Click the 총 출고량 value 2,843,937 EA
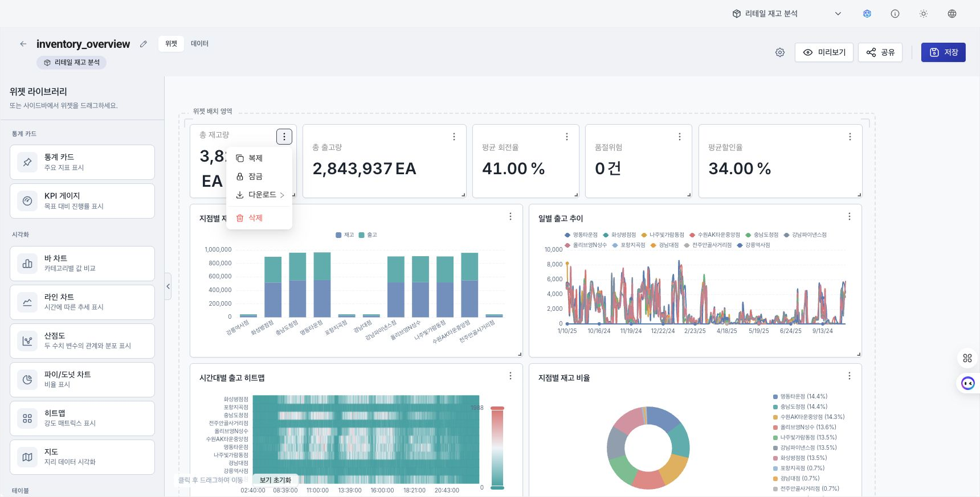The height and width of the screenshot is (497, 980). click(x=364, y=169)
